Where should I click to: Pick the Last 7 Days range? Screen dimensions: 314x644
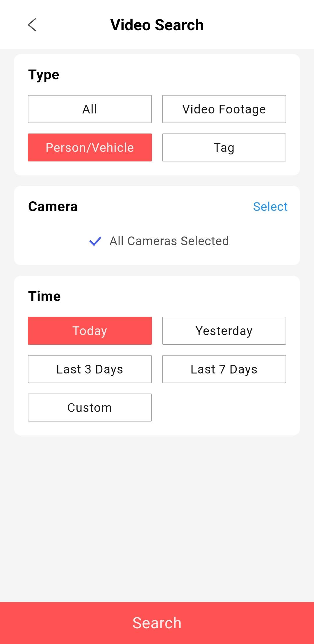(224, 369)
